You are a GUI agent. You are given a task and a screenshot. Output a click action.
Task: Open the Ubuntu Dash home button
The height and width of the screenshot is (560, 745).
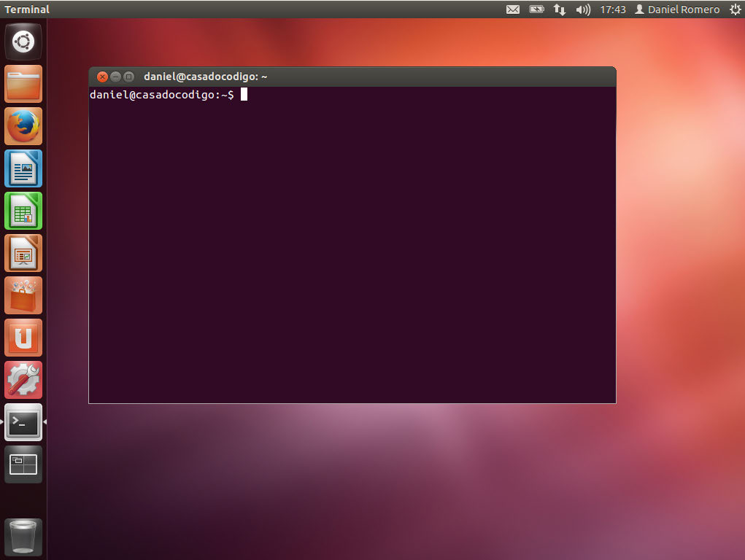tap(23, 42)
